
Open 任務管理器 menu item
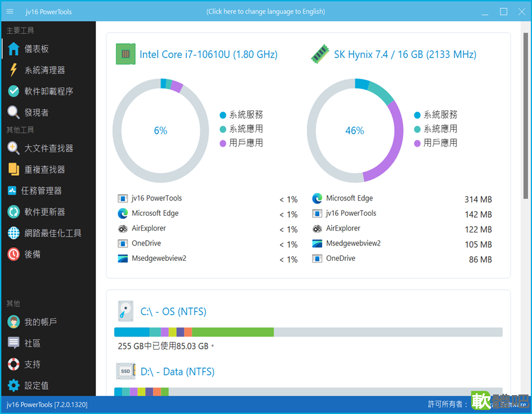point(48,190)
